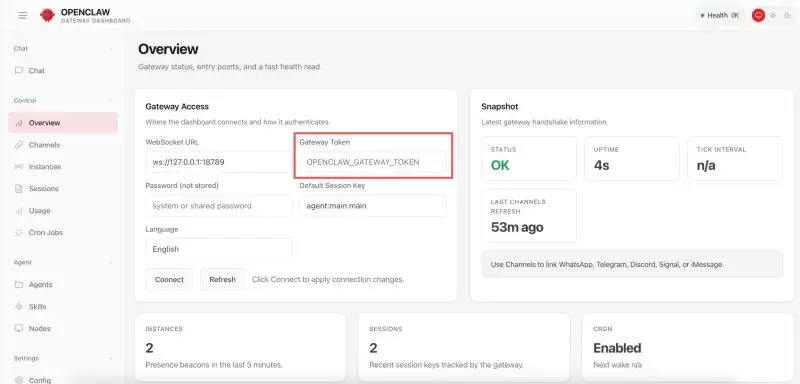Viewport: 800px width, 384px height.
Task: Collapse the Agent sidebar section
Action: pyautogui.click(x=110, y=263)
